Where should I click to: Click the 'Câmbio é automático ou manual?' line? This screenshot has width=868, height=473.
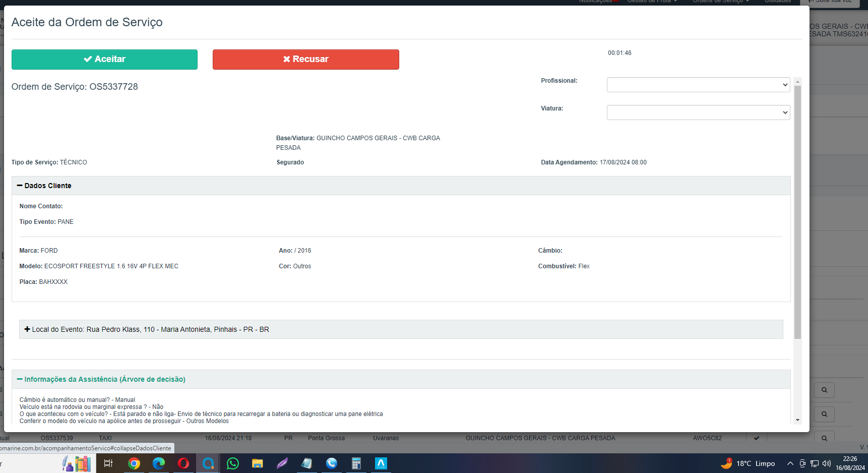[77, 400]
